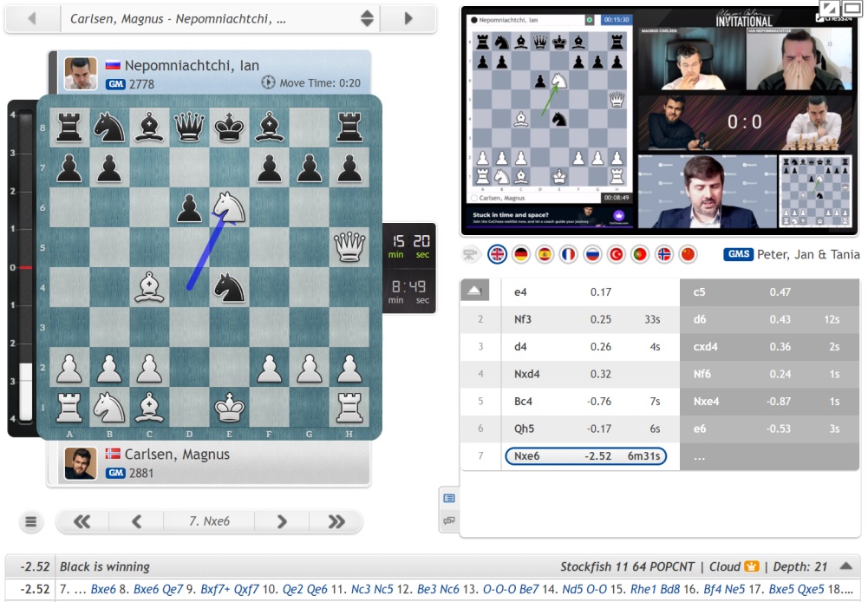Collapse the engine analysis panel arrow

coord(845,566)
